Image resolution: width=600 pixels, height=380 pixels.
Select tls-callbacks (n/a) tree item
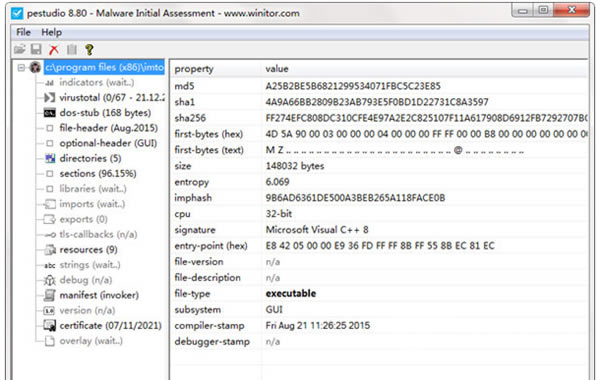pos(98,235)
